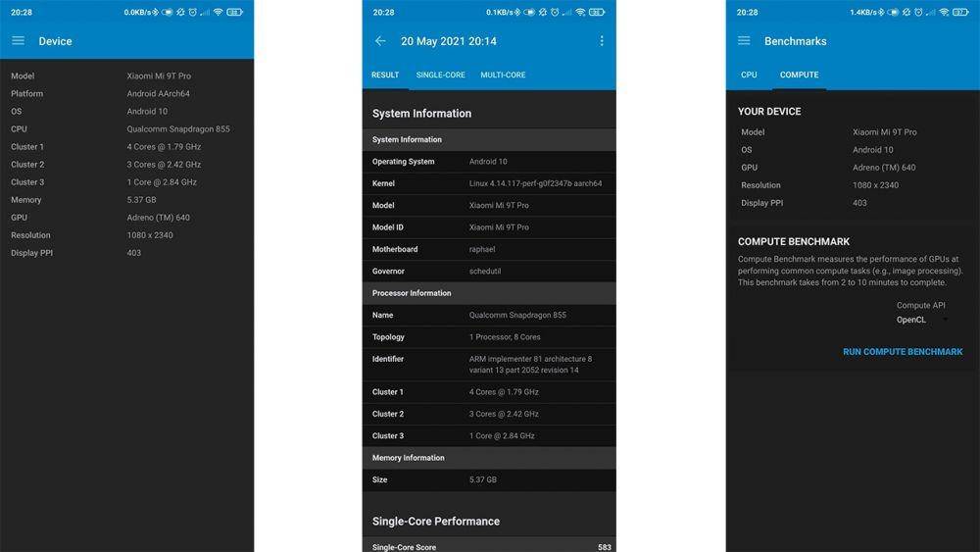Image resolution: width=980 pixels, height=552 pixels.
Task: Tap Operating System Android 10 row
Action: [x=489, y=162]
